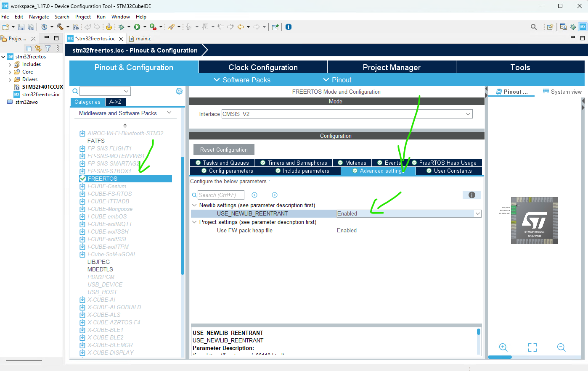Select FREERTOS in the middleware list
The height and width of the screenshot is (371, 588).
pyautogui.click(x=126, y=179)
